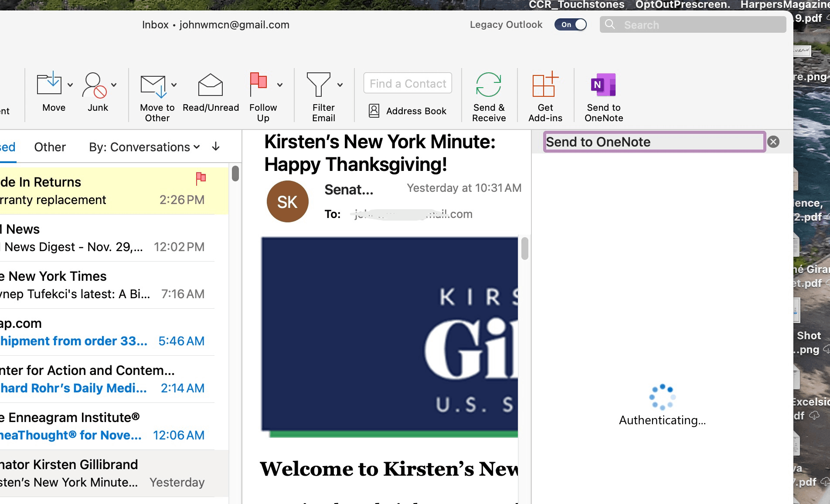Click the Filter Email funnel icon
The image size is (830, 504).
319,84
